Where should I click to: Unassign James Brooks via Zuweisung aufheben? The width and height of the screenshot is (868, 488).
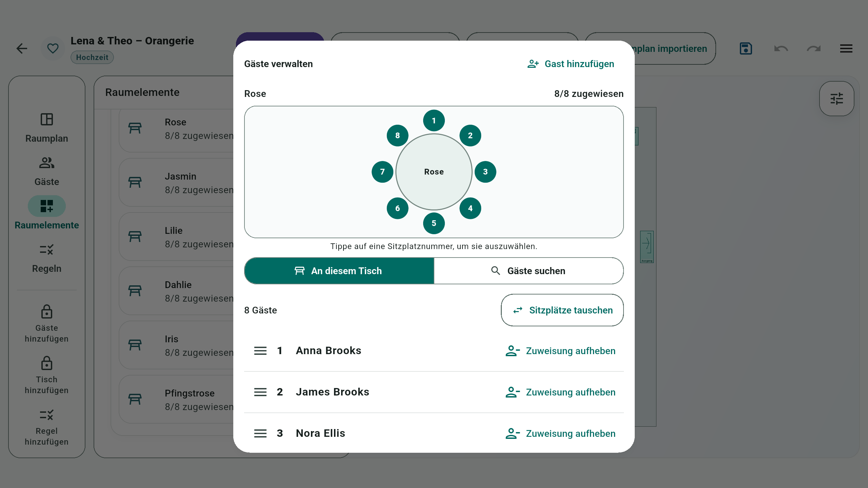tap(560, 392)
